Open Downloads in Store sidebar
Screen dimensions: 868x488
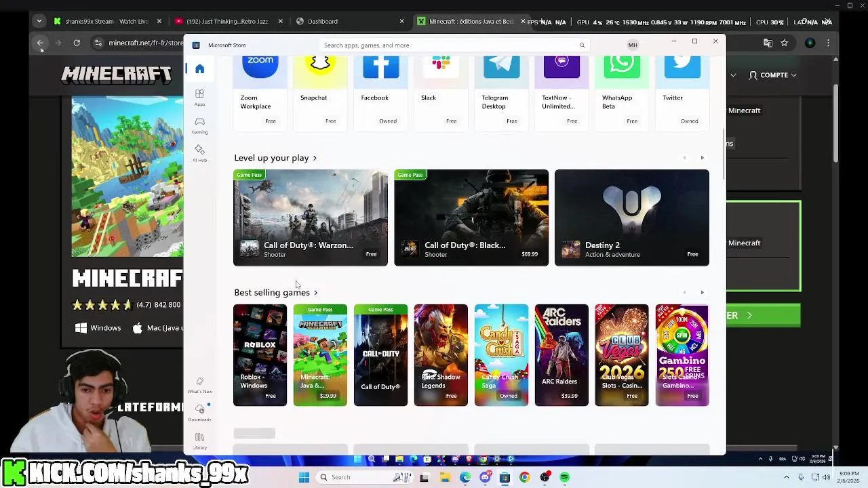click(199, 413)
